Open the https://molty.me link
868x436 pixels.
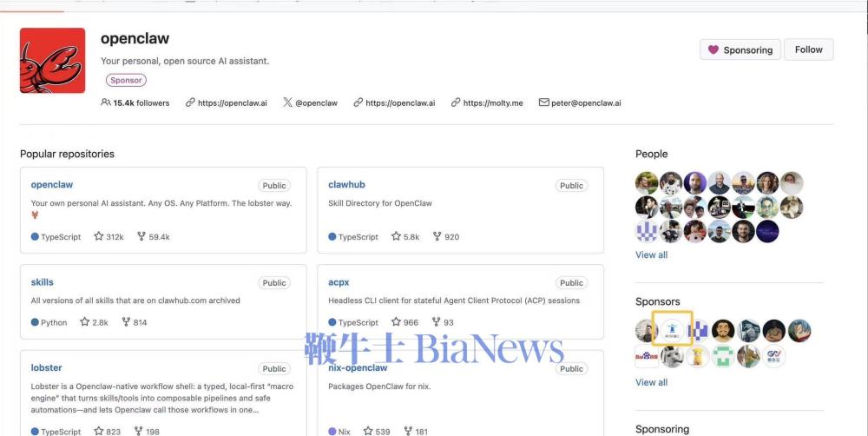tap(487, 103)
